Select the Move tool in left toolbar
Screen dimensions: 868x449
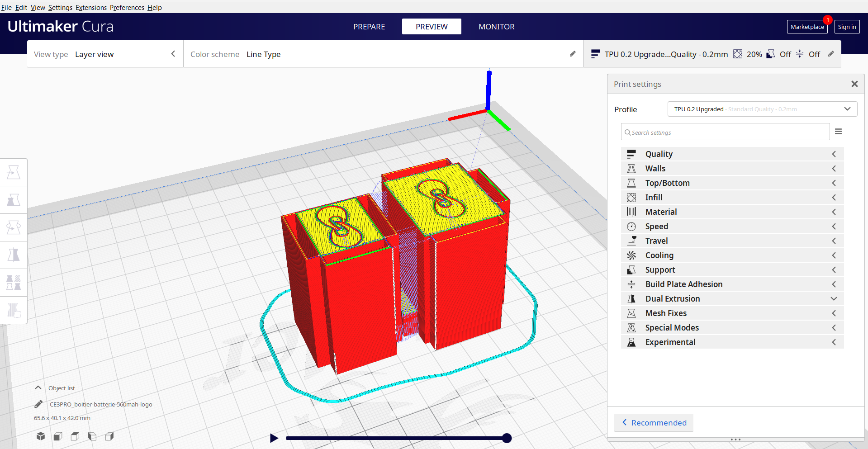(x=14, y=172)
